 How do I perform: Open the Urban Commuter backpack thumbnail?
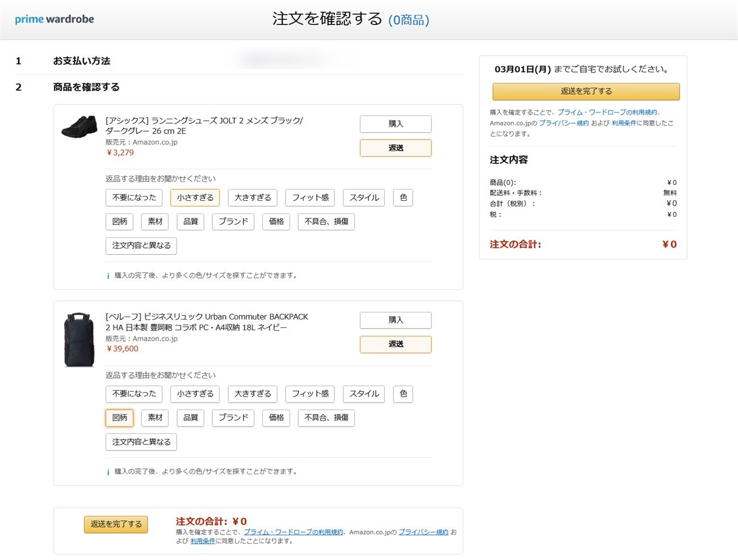(79, 339)
